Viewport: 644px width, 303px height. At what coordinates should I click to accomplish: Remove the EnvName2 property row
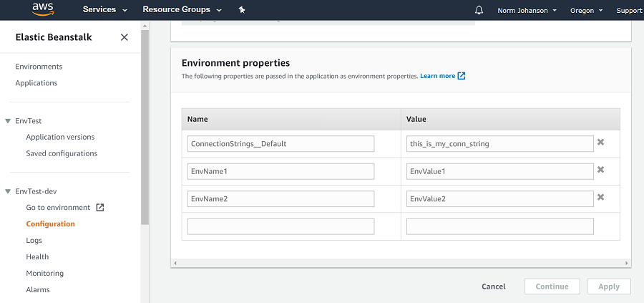[x=601, y=198]
